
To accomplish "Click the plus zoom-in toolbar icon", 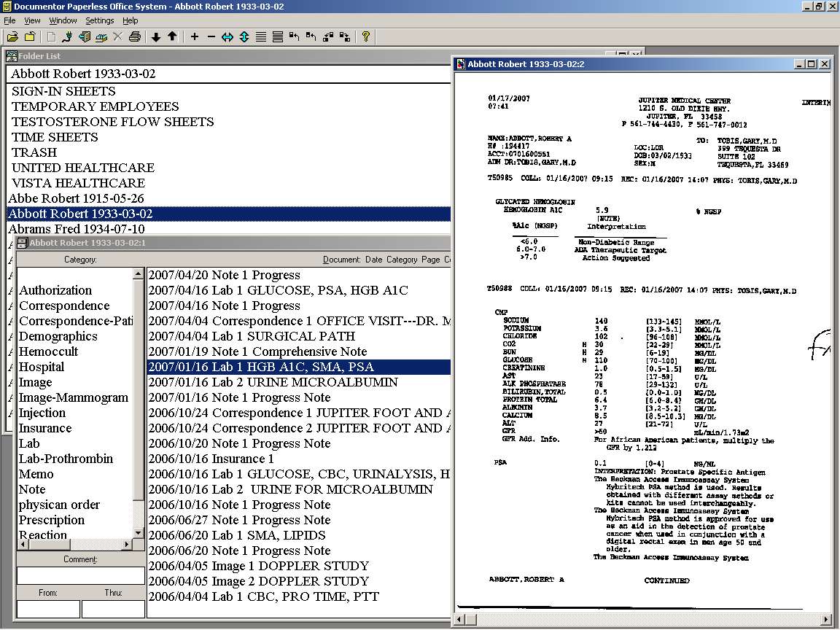I will tap(195, 36).
